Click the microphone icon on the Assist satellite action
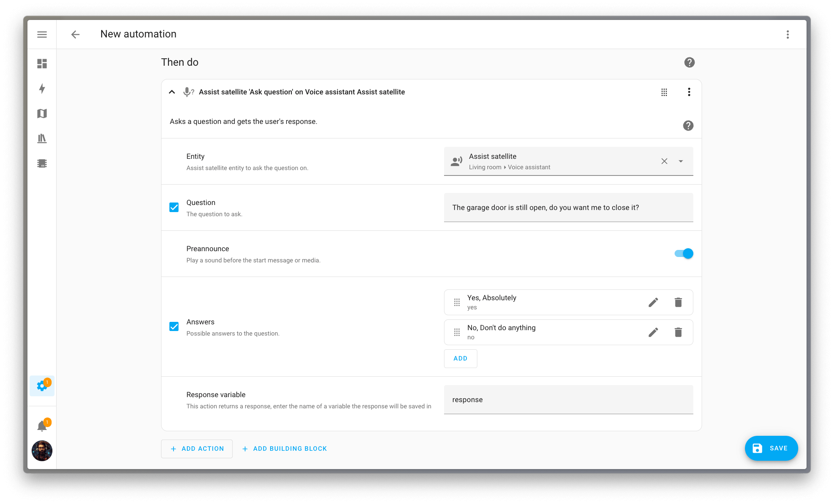Screen dimensions: 834x504 [x=189, y=91]
